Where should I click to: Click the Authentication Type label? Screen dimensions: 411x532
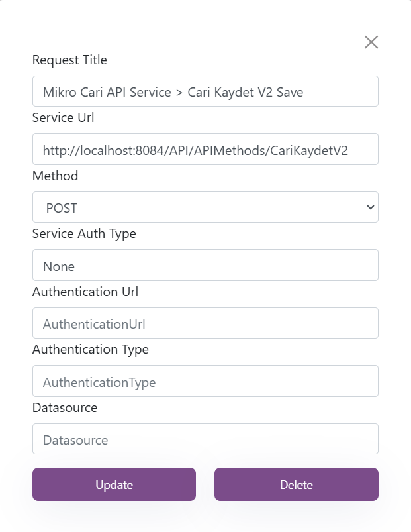91,350
